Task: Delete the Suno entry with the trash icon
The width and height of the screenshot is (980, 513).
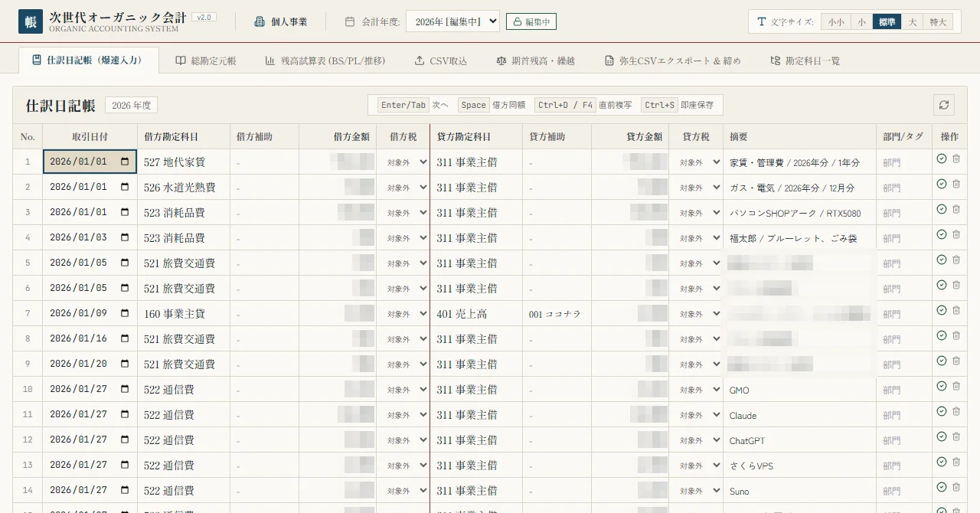Action: [956, 487]
